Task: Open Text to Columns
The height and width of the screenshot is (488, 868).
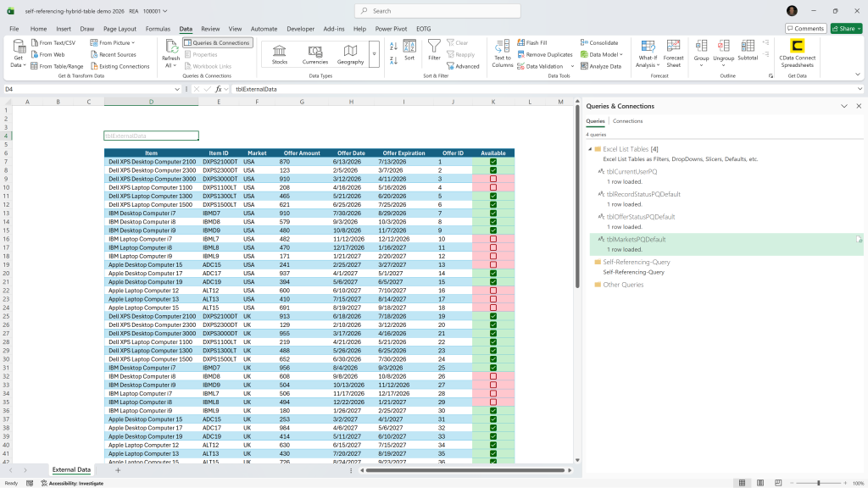Action: pyautogui.click(x=502, y=53)
